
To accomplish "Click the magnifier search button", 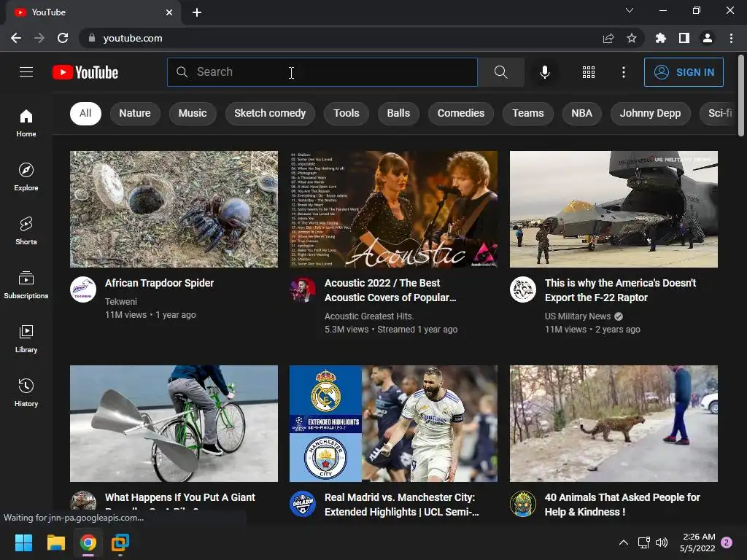I will [x=500, y=72].
